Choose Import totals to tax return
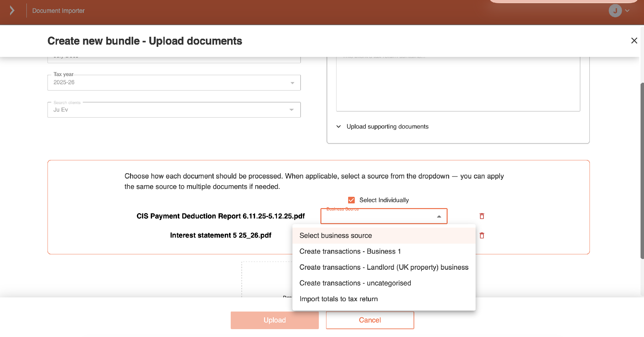This screenshot has width=644, height=337. click(384, 299)
